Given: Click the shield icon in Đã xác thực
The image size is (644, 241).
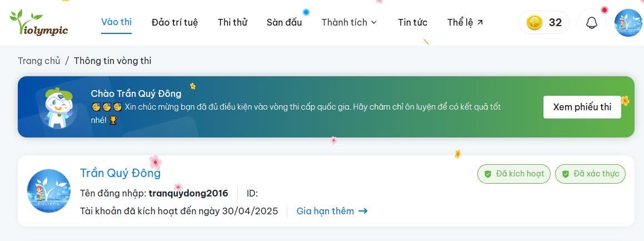Looking at the screenshot, I should (566, 174).
